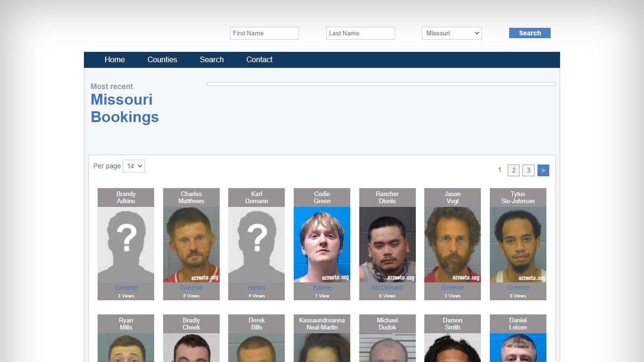Open the Per page dropdown

click(x=133, y=166)
